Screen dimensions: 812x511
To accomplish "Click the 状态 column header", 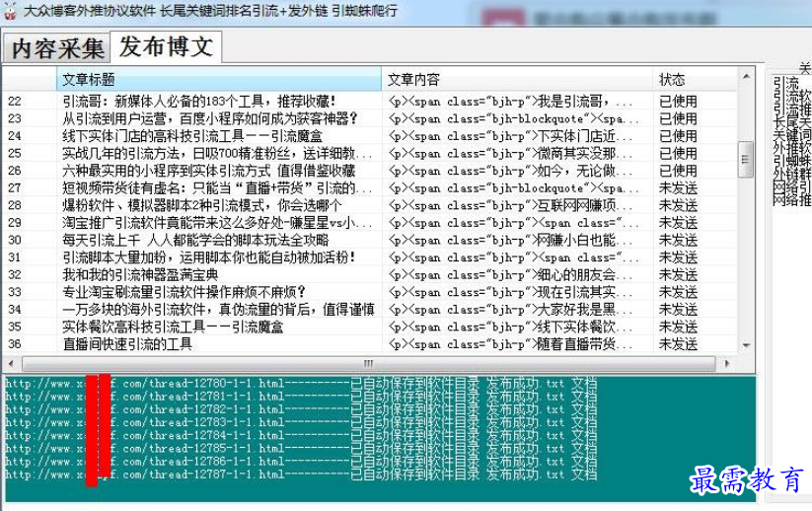I will tap(694, 79).
